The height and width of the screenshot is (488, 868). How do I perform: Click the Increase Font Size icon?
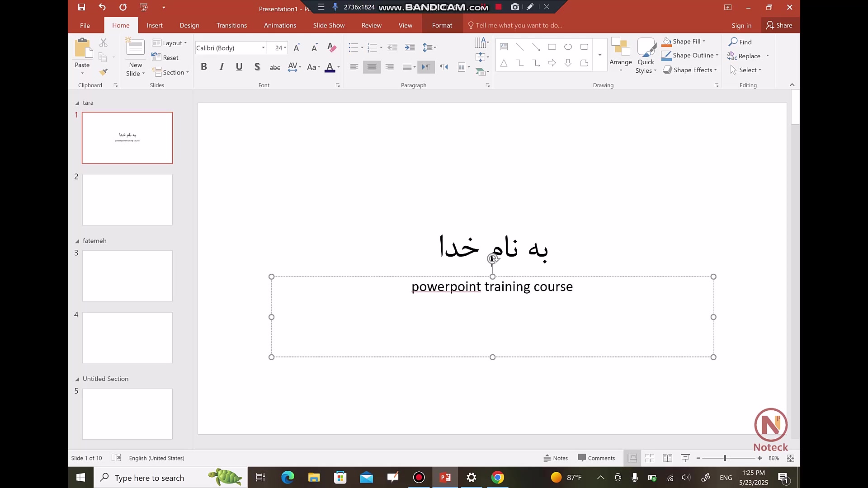(x=297, y=47)
